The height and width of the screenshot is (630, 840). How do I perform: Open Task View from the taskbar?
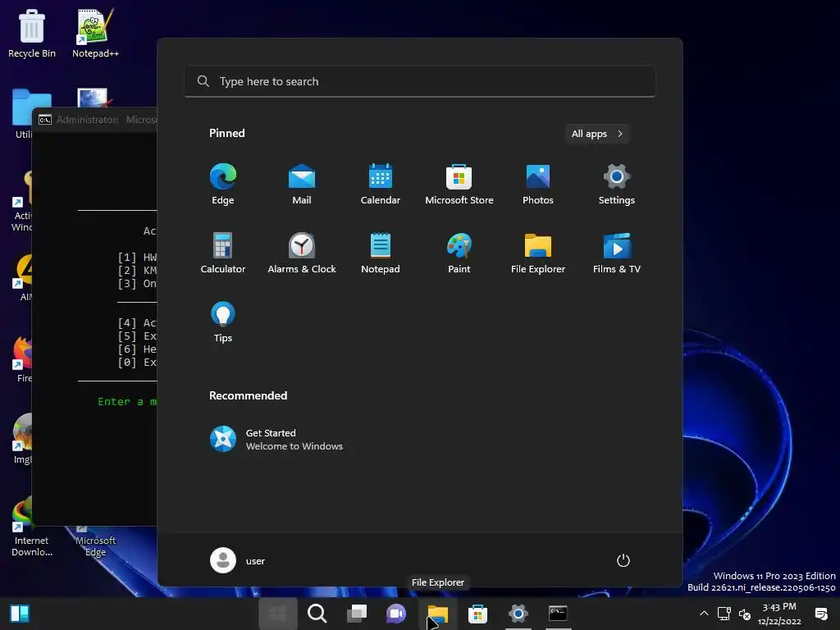pyautogui.click(x=357, y=614)
